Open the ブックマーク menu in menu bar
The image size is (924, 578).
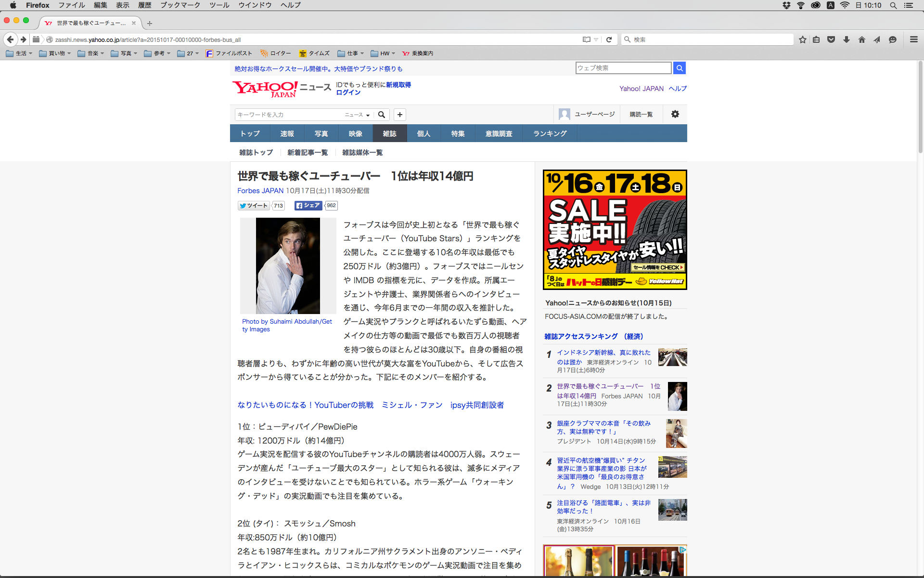point(180,5)
